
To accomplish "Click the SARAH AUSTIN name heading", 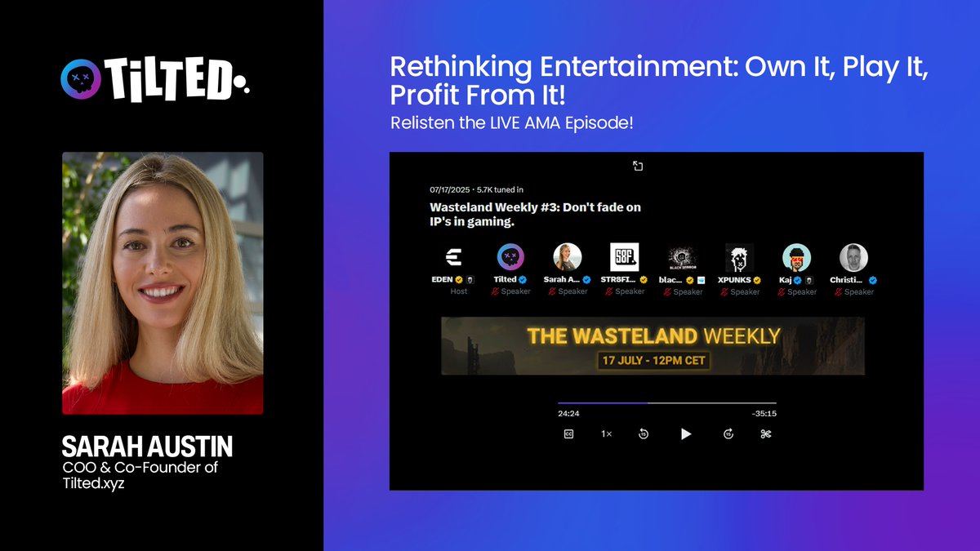I will coord(147,447).
